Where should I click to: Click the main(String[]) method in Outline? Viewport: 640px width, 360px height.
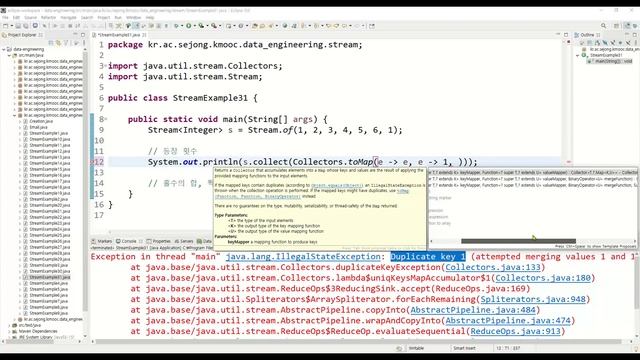[610, 61]
